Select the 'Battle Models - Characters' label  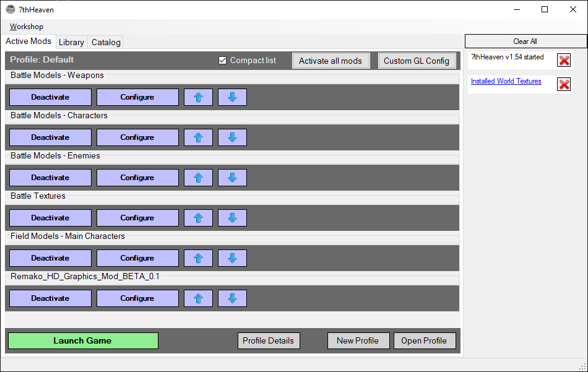pos(59,115)
